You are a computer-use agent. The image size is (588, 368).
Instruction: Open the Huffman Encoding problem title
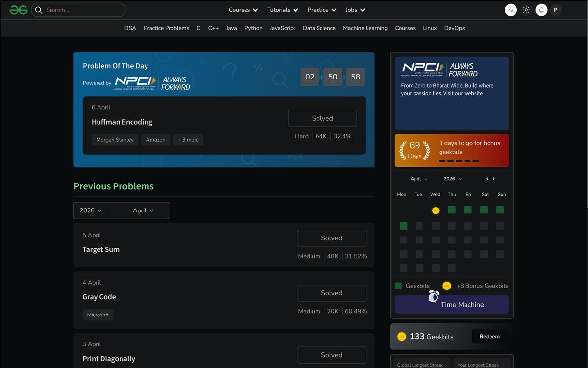click(x=122, y=122)
